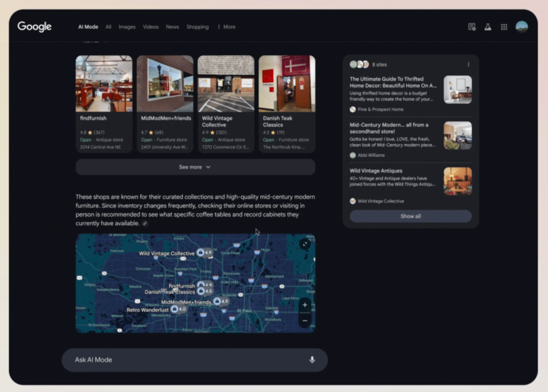Click the stacked site avatars beside 8 sites
This screenshot has width=548, height=392.
click(359, 64)
